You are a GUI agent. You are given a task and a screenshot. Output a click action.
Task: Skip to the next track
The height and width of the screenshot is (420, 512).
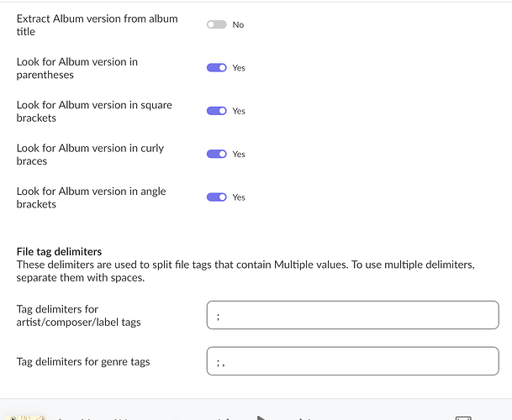coord(305,418)
